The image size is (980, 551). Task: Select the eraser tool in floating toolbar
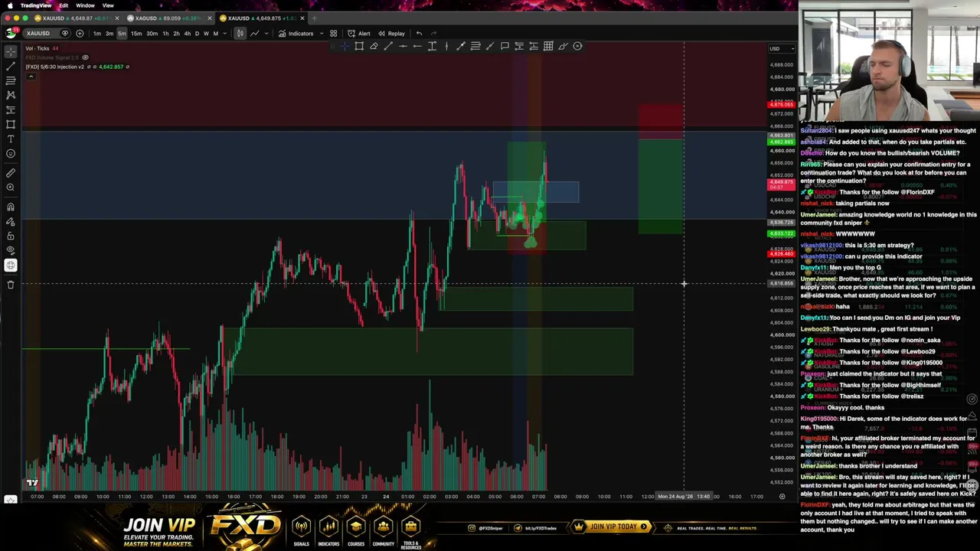coord(374,47)
